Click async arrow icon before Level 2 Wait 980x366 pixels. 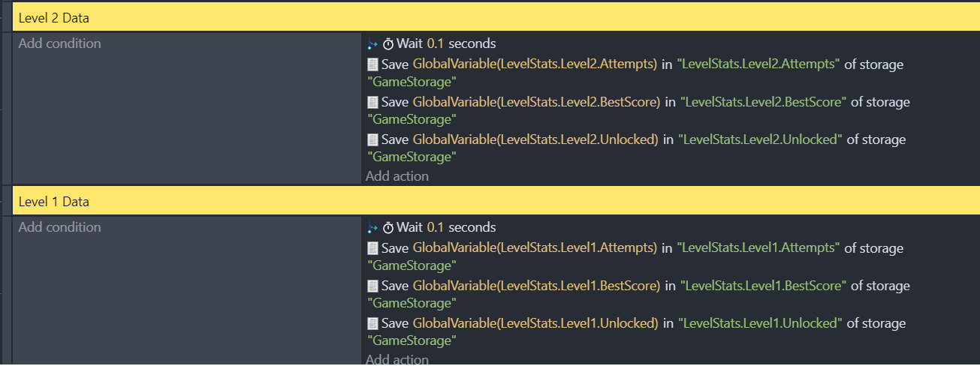(x=373, y=43)
